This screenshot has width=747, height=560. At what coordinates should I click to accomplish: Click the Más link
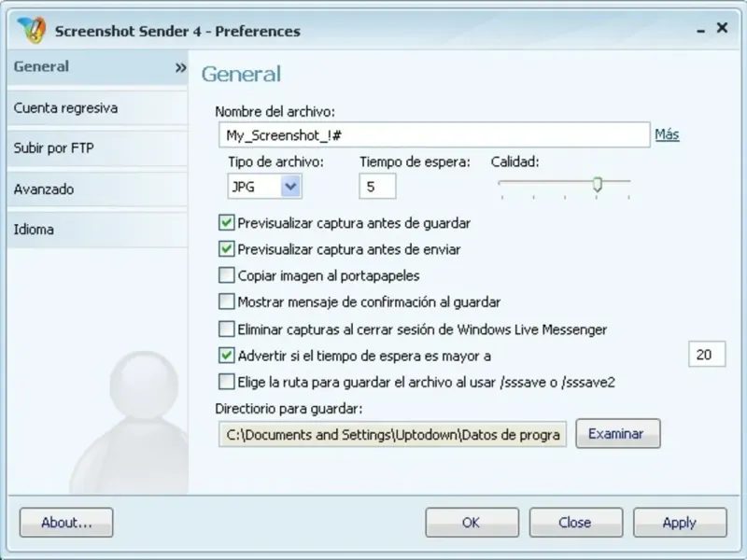pyautogui.click(x=667, y=134)
